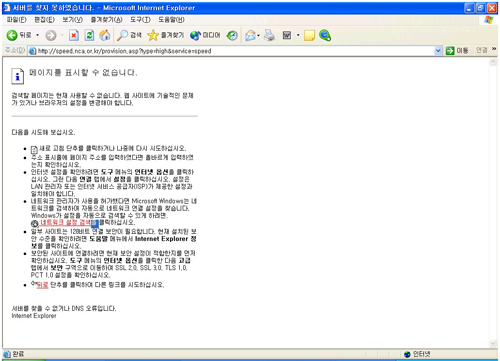Open Favorites (즐겨찾기) star toolbar button

click(x=166, y=35)
